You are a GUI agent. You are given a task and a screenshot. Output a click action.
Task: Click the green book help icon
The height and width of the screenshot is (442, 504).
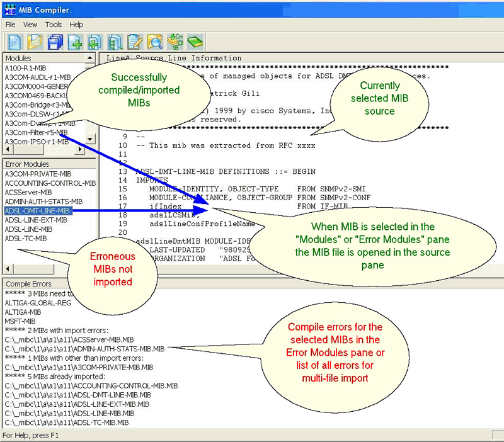click(195, 42)
